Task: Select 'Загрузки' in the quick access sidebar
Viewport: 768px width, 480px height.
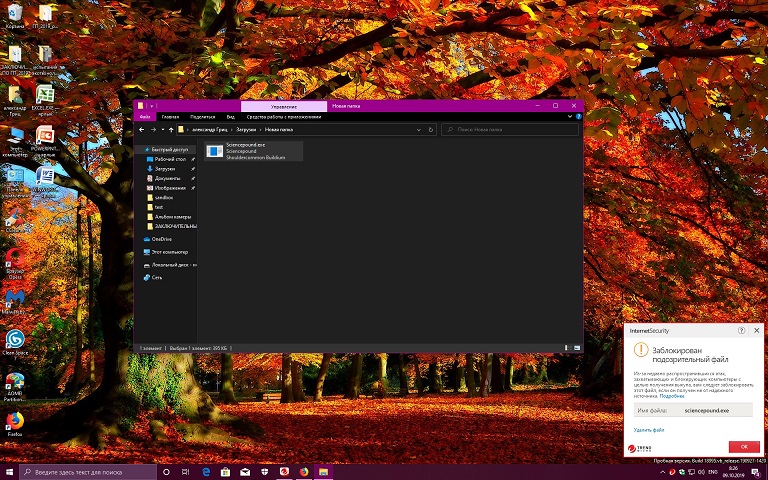Action: (x=165, y=168)
